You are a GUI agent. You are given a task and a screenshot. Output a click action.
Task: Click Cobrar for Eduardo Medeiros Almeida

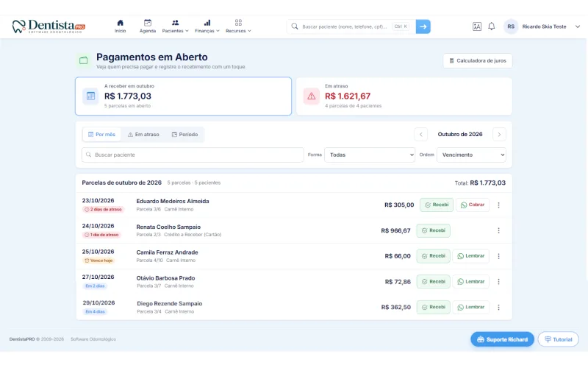tap(473, 205)
